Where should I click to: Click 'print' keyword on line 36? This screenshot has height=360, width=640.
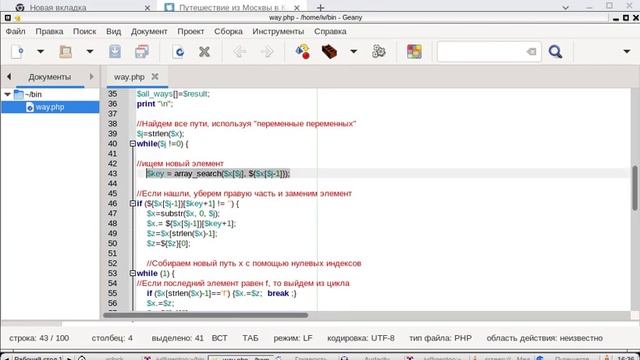(146, 104)
